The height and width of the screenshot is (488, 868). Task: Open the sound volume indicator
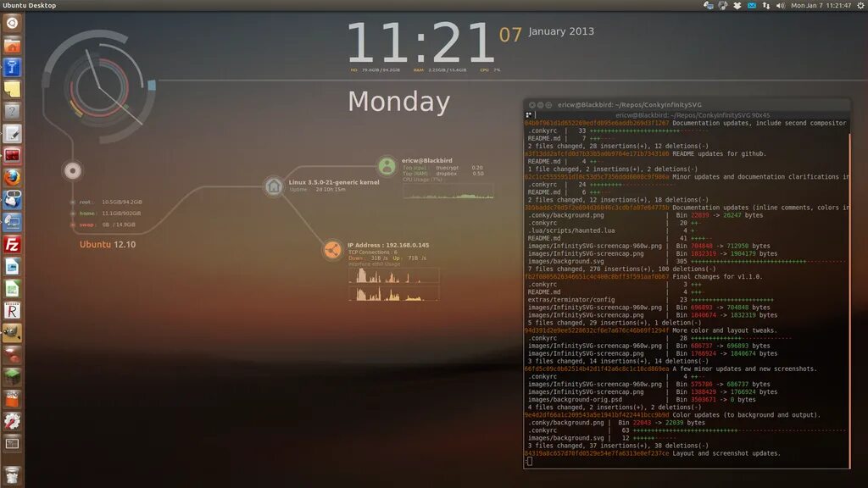(781, 6)
